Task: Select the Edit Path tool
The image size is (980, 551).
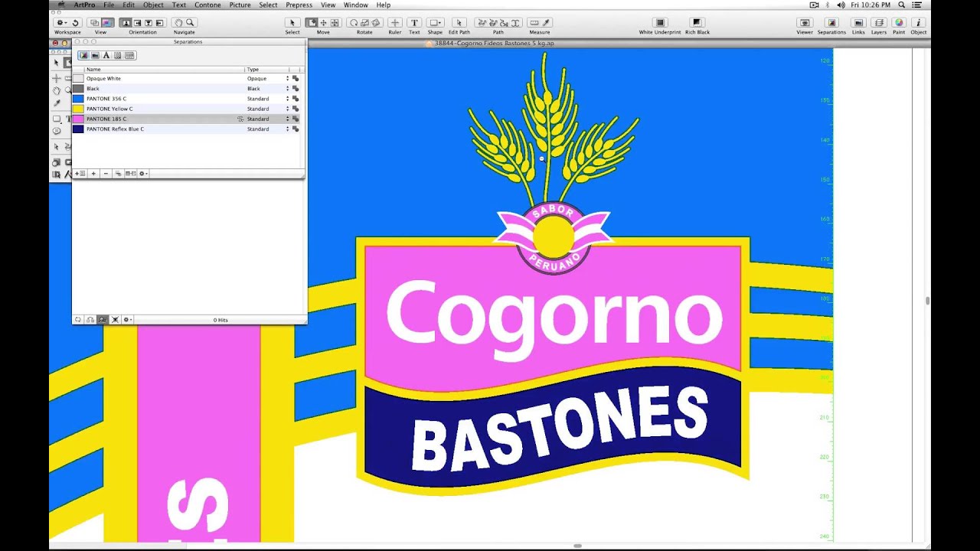Action: (x=459, y=23)
